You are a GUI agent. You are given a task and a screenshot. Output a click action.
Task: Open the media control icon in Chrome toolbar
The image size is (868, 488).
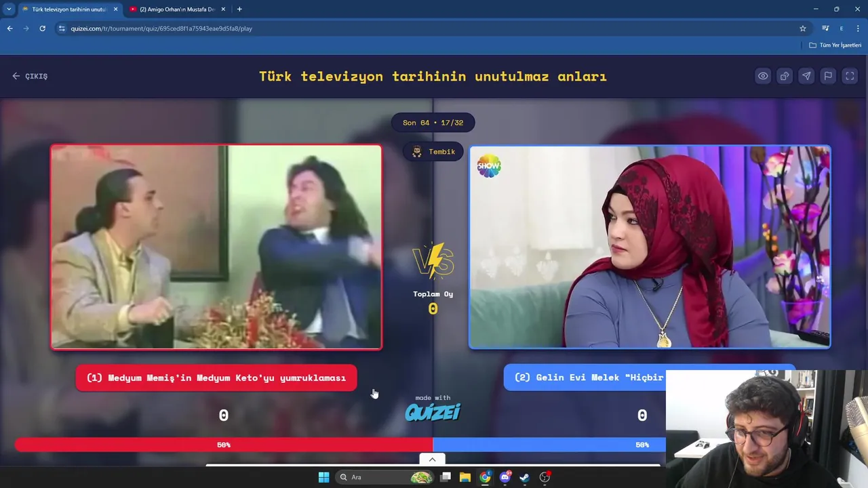pos(825,28)
